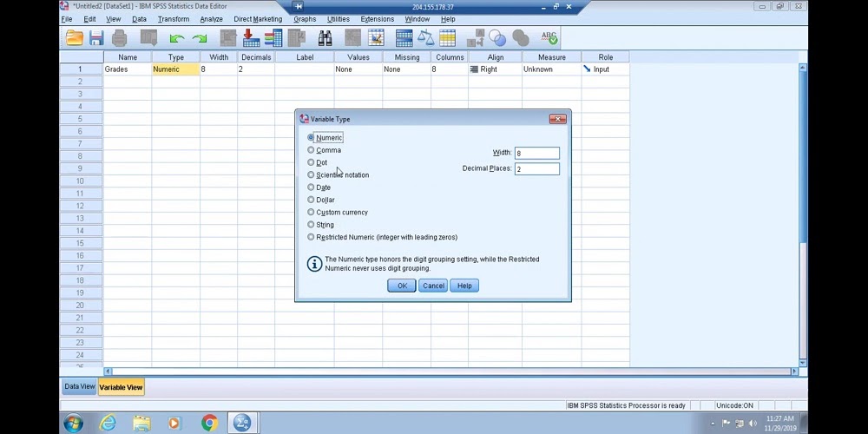The width and height of the screenshot is (868, 434).
Task: Open Google Chrome from the taskbar
Action: pyautogui.click(x=209, y=423)
